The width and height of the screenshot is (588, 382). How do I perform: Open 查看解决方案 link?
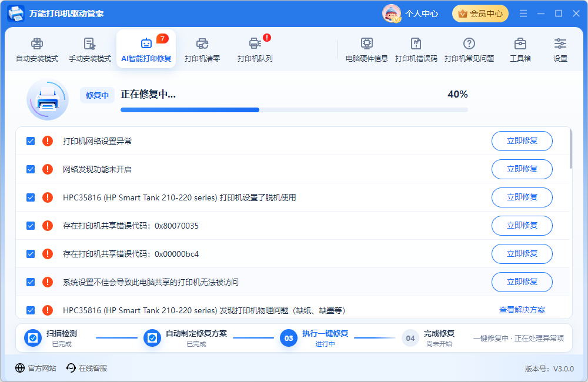point(522,310)
